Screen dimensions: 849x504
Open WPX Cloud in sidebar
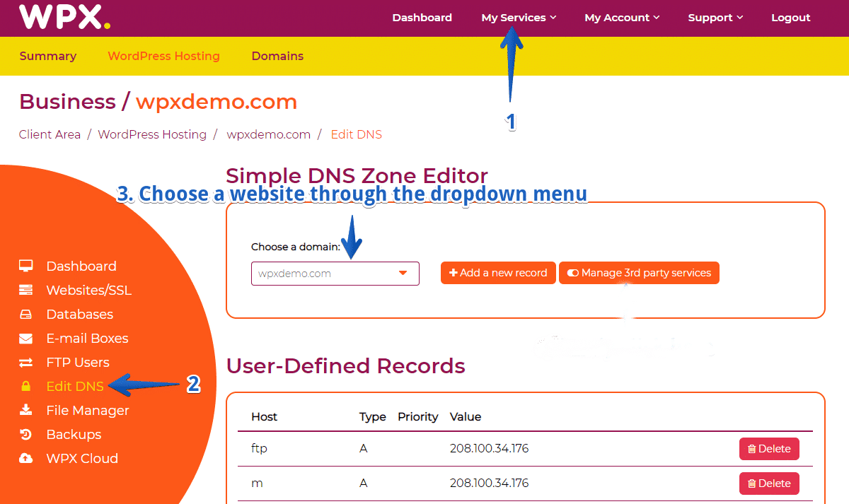tap(82, 459)
